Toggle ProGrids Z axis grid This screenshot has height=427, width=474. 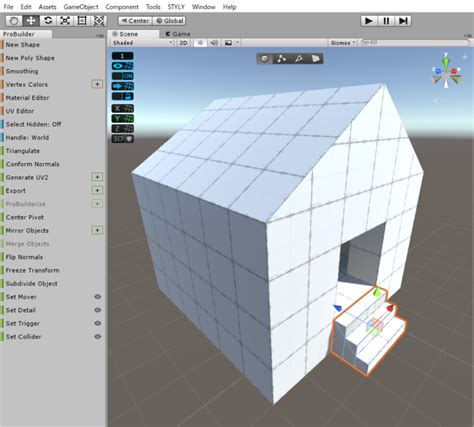tap(123, 128)
